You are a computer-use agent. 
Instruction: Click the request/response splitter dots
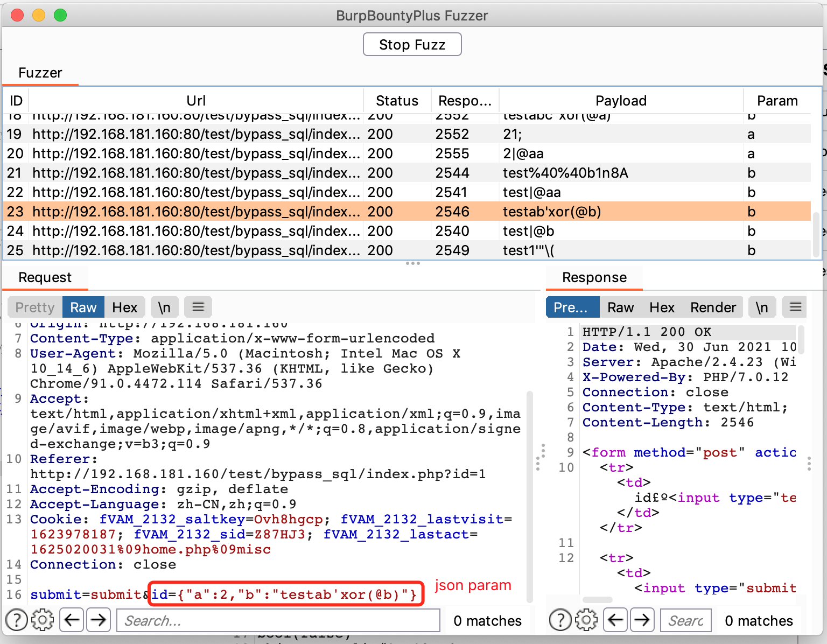(x=541, y=457)
